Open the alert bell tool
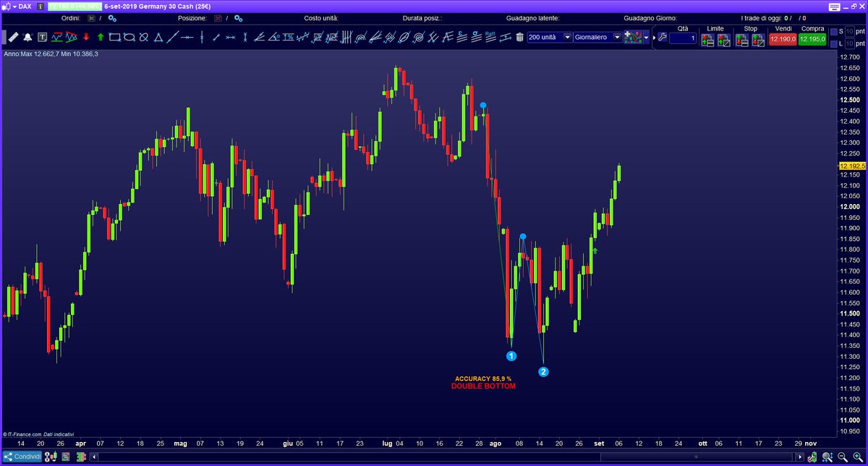 27,37
